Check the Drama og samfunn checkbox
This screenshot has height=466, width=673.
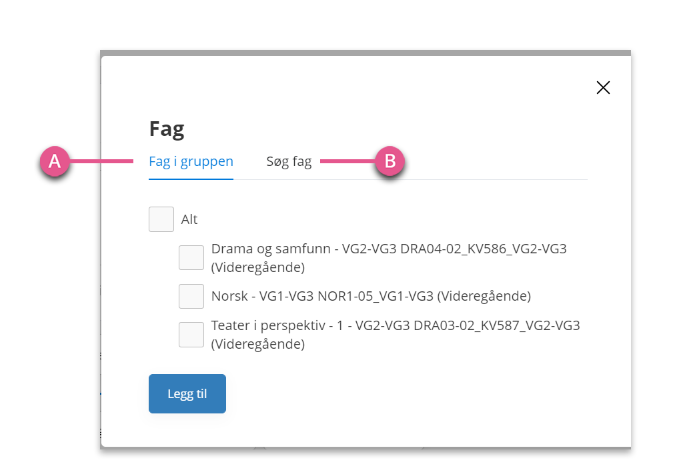191,257
